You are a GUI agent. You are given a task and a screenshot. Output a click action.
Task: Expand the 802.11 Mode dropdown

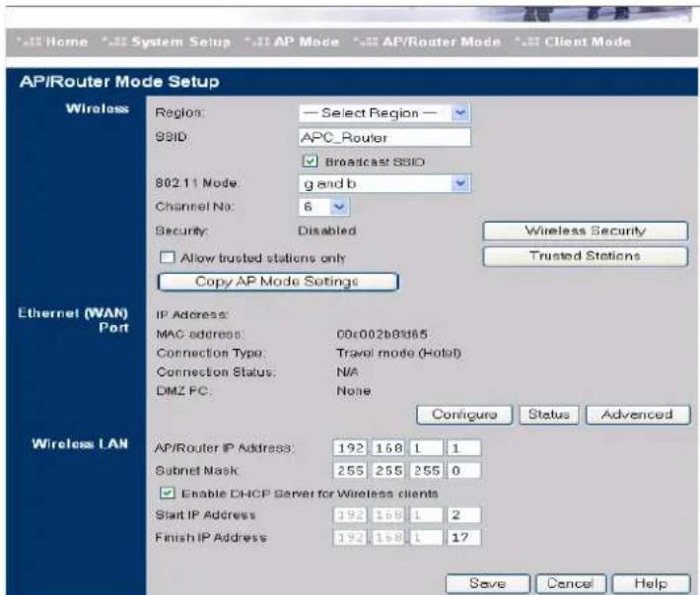pos(385,183)
